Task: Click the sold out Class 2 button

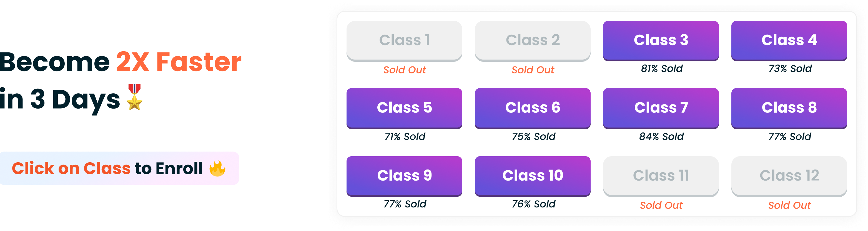Action: tap(533, 40)
